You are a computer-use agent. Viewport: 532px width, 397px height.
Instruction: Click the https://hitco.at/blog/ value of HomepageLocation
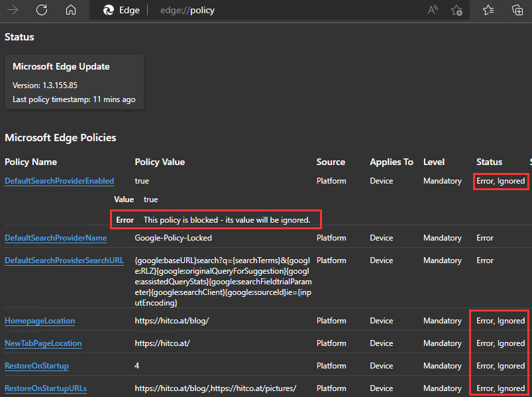(172, 321)
